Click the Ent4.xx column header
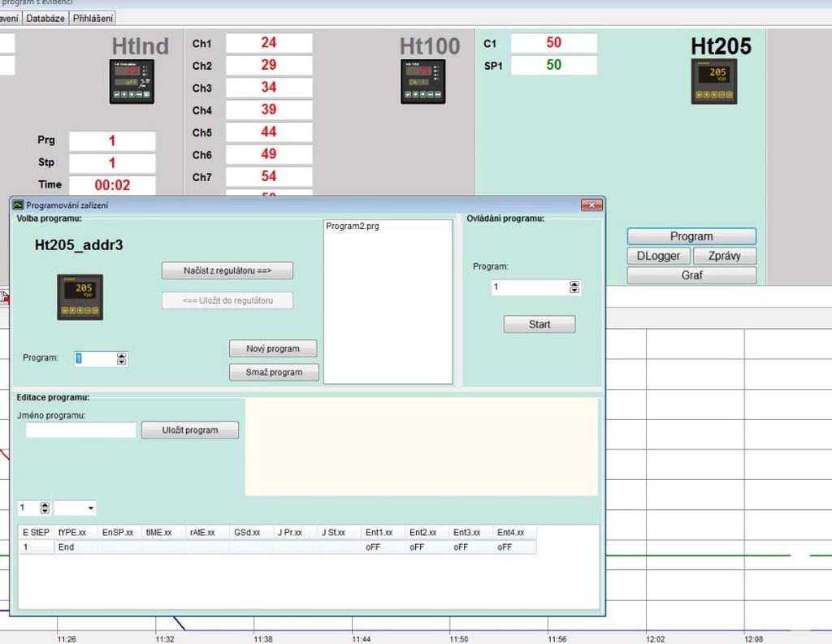 point(514,532)
